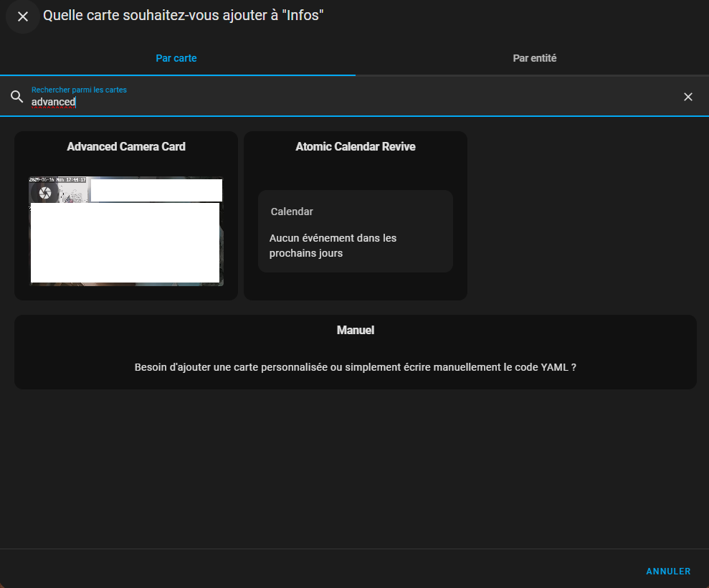Close the add-card dialog with the X icon

pyautogui.click(x=23, y=16)
